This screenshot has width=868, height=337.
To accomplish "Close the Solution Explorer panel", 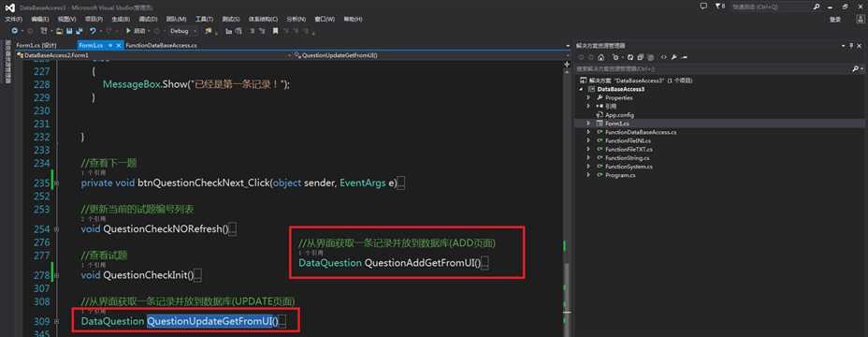I will 860,46.
